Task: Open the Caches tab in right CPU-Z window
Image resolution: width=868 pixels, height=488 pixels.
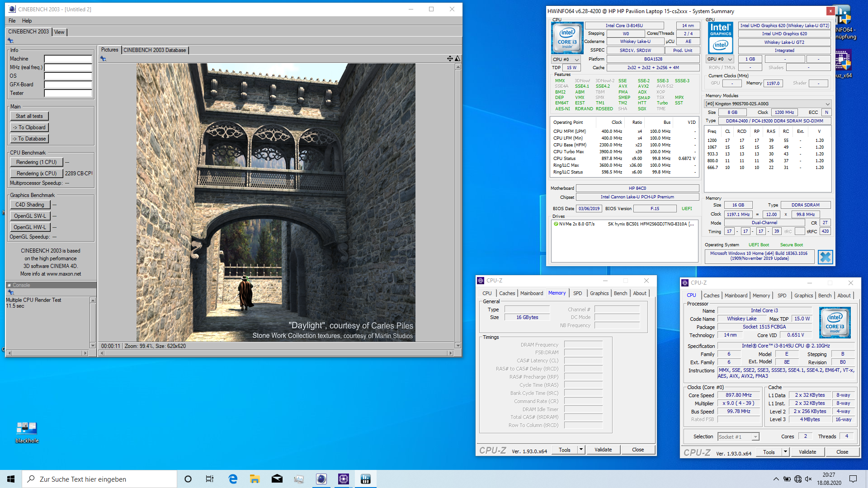Action: [711, 296]
